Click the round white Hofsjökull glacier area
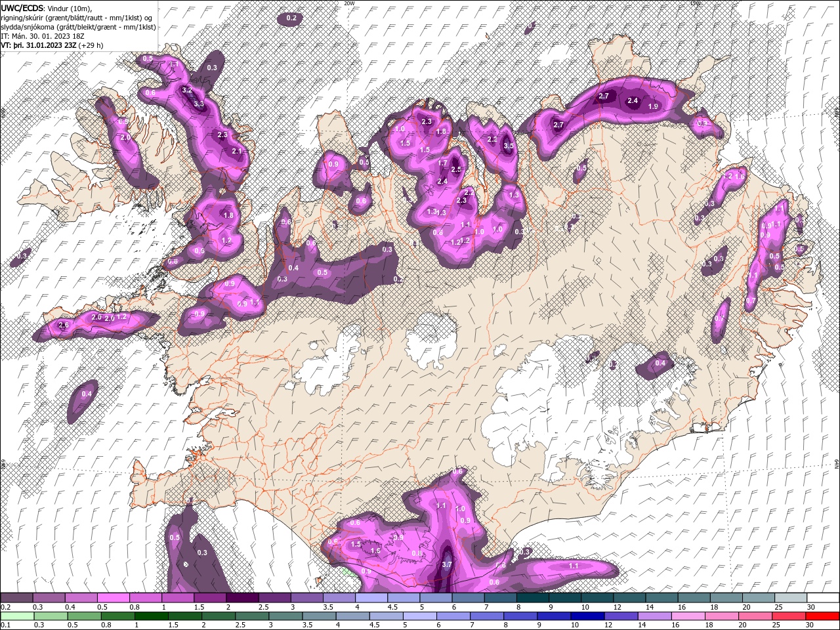Image resolution: width=840 pixels, height=630 pixels. [x=431, y=341]
